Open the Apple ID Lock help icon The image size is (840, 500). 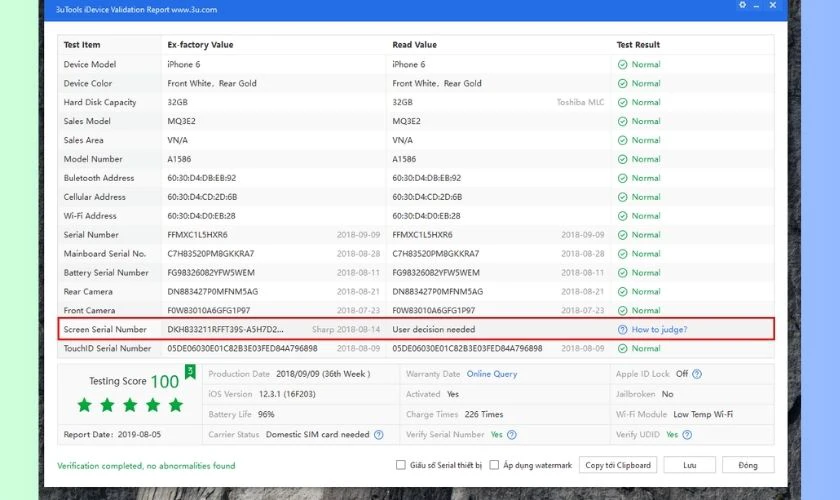(x=697, y=374)
